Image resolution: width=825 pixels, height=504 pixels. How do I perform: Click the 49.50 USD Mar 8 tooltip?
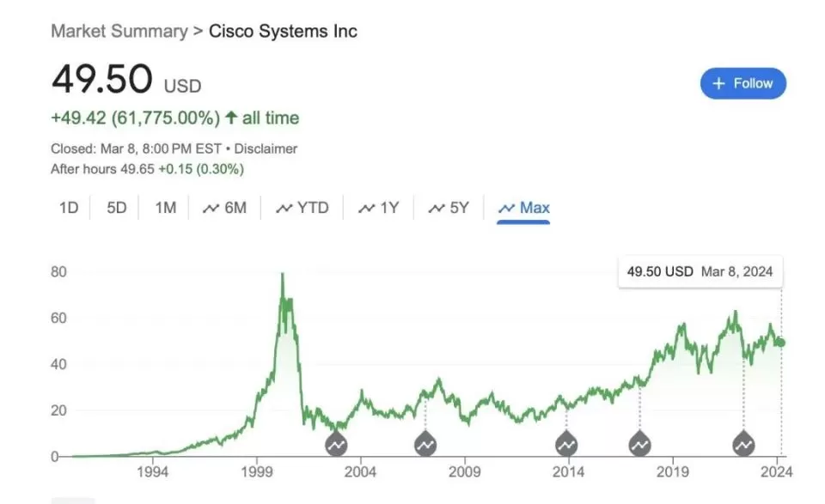(700, 271)
